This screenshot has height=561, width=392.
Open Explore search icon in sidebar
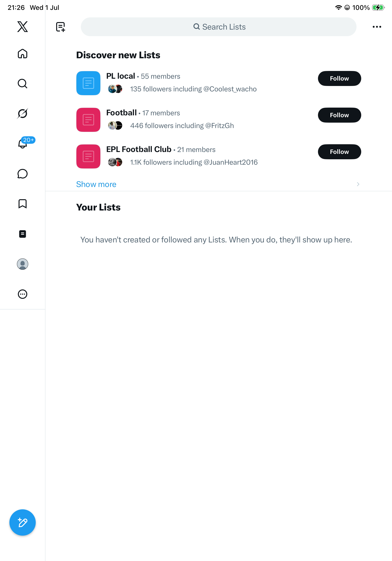(23, 84)
